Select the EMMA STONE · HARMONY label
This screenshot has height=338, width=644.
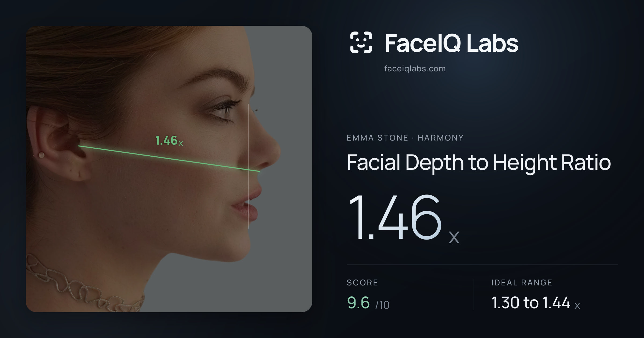tap(405, 138)
